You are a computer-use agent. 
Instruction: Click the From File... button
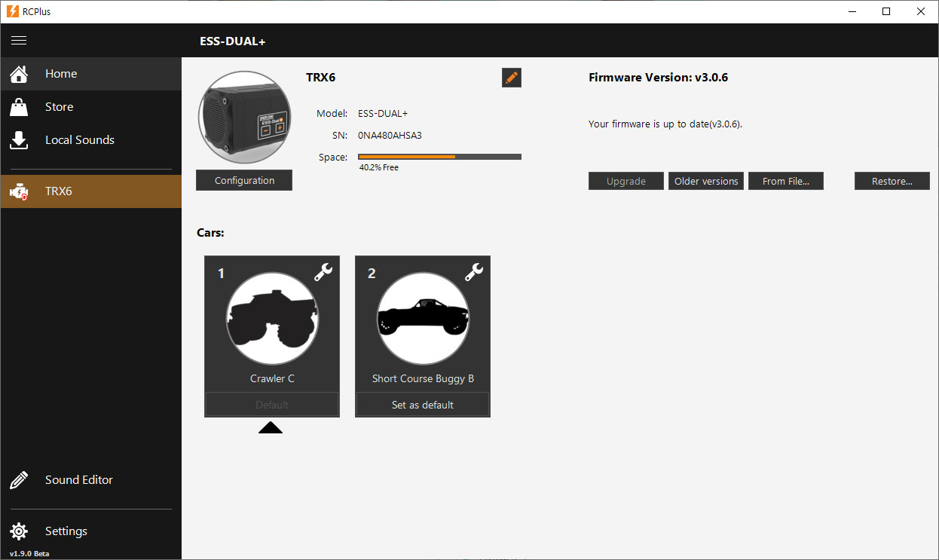(x=786, y=181)
